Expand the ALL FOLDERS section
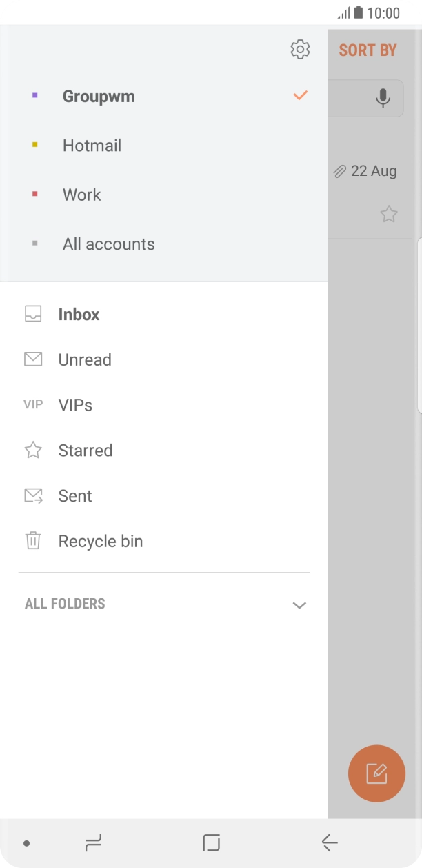 coord(299,604)
